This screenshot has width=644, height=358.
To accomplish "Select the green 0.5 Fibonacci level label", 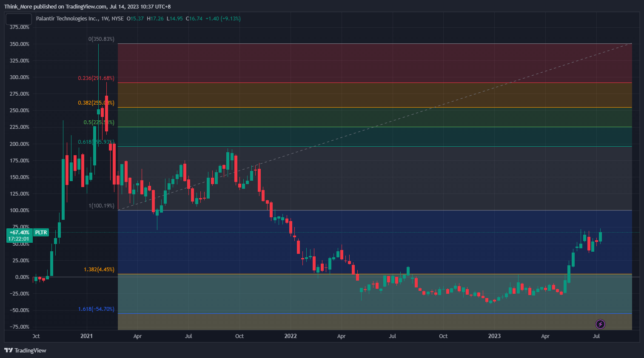I will click(x=99, y=122).
